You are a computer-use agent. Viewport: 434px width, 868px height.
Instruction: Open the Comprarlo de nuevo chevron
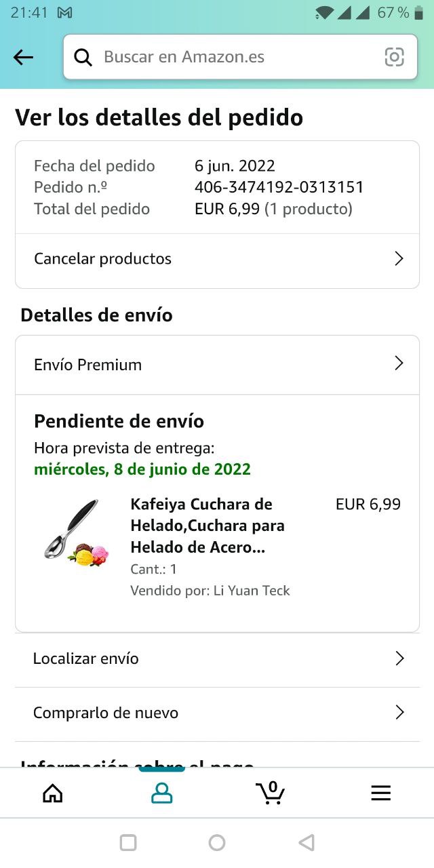click(x=399, y=713)
